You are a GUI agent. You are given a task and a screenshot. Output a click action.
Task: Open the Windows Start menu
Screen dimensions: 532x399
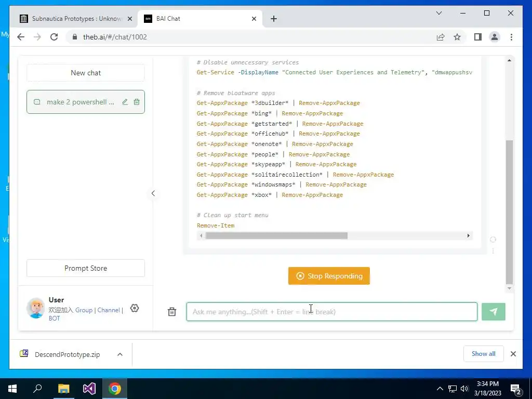click(x=12, y=389)
